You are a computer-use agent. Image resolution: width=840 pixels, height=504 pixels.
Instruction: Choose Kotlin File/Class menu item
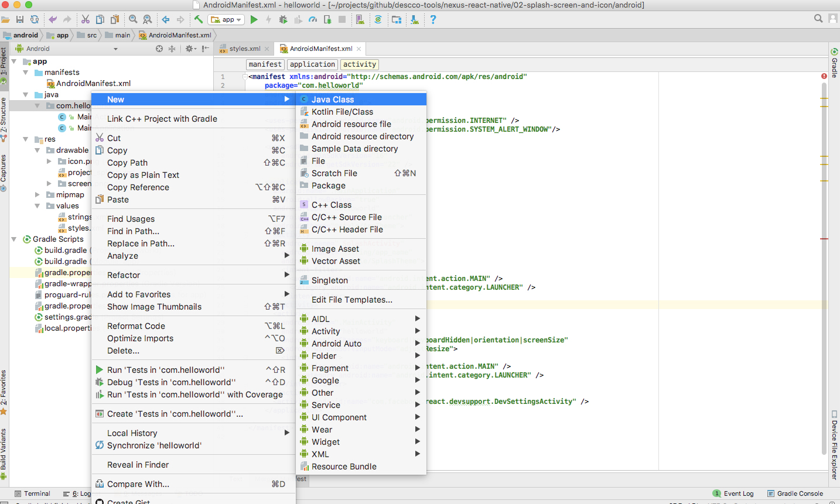click(x=361, y=112)
